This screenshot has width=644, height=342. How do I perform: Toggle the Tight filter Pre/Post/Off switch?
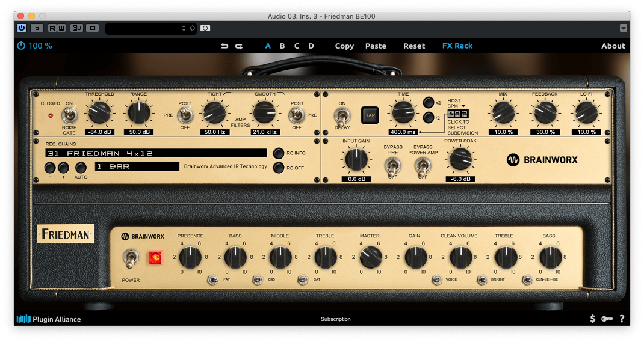[185, 115]
